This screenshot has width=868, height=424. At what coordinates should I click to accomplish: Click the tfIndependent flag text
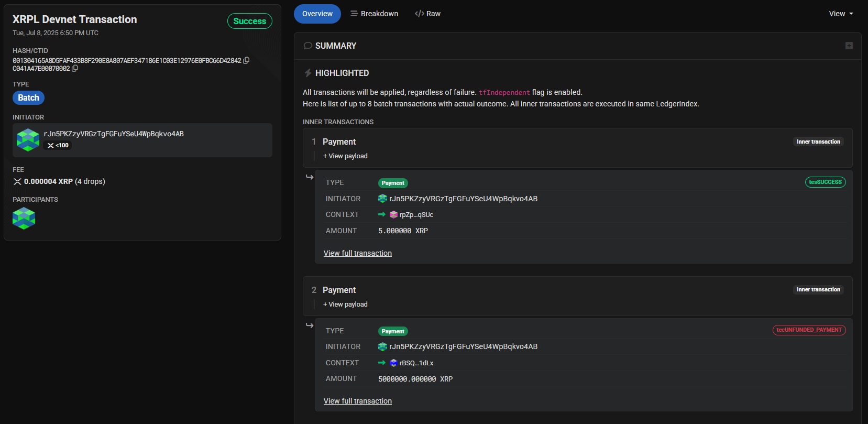[x=504, y=92]
